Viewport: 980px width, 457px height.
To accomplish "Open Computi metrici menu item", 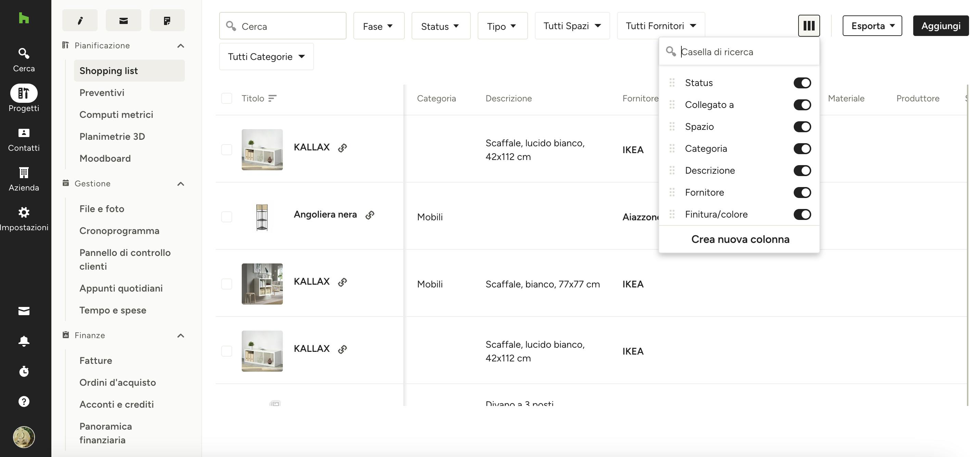I will [x=116, y=114].
